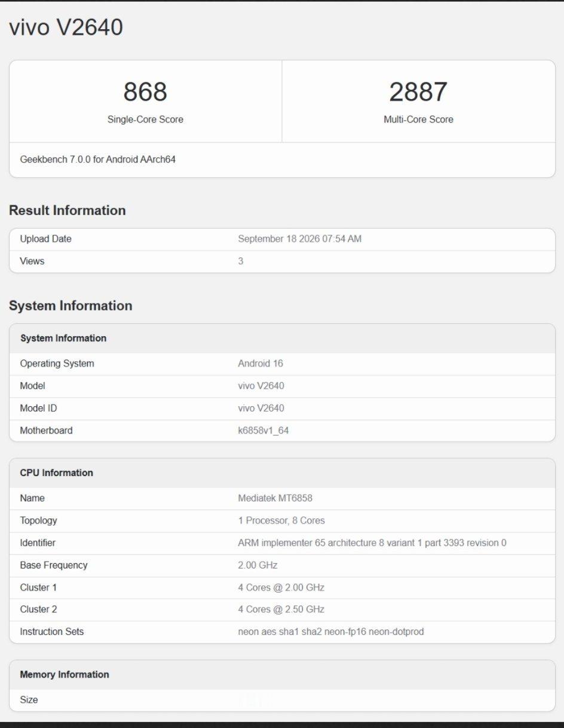Viewport: 564px width, 728px height.
Task: Click the CPU Name label
Action: 32,498
